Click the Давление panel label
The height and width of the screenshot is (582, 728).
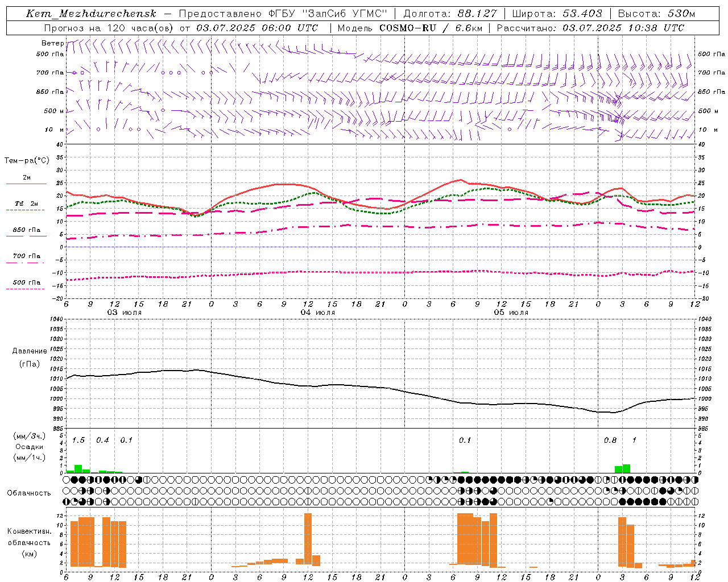coord(30,351)
